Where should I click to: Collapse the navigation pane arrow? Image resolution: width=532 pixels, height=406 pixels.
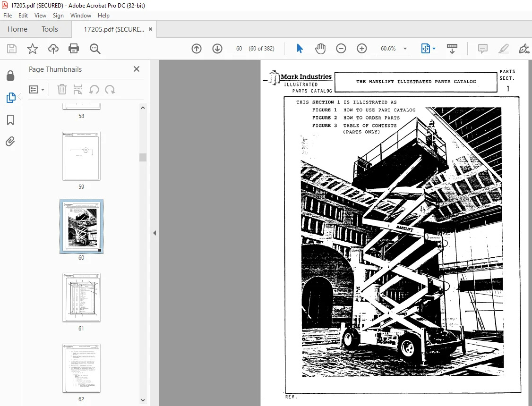[154, 233]
